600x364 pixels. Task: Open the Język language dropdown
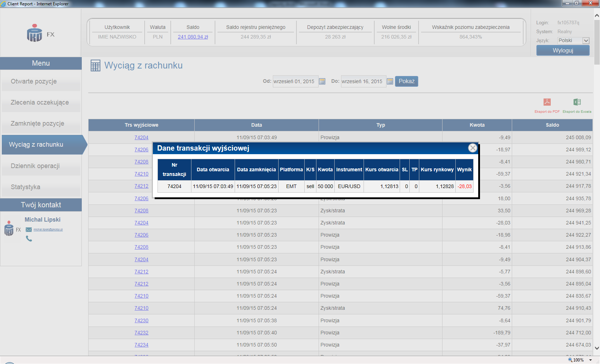[573, 40]
